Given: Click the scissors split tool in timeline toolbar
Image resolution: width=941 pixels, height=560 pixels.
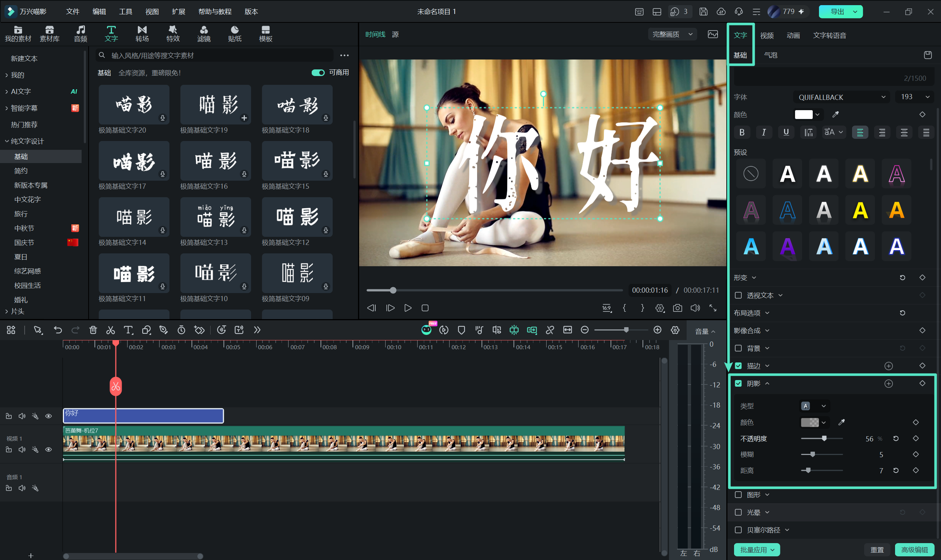Looking at the screenshot, I should pos(110,330).
